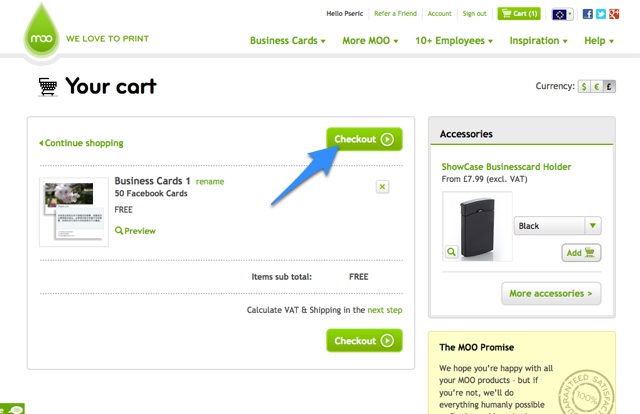640x414 pixels.
Task: Open the Account link
Action: tap(440, 13)
